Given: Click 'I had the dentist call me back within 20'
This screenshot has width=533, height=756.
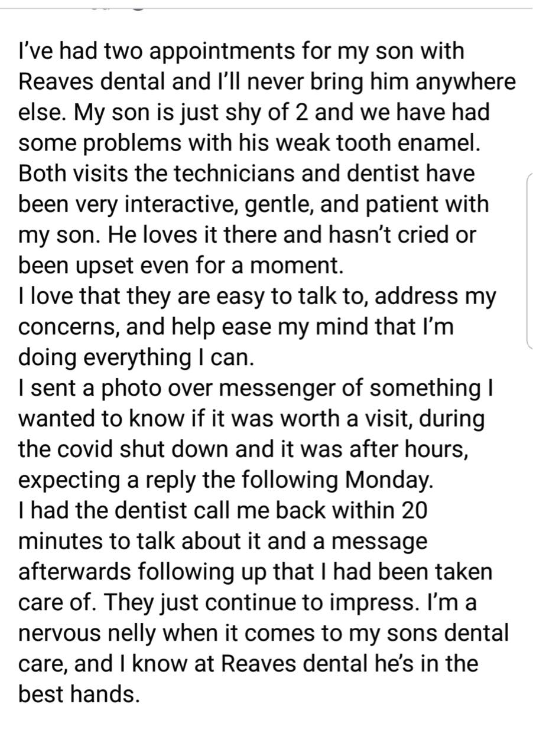Looking at the screenshot, I should coord(223,511).
